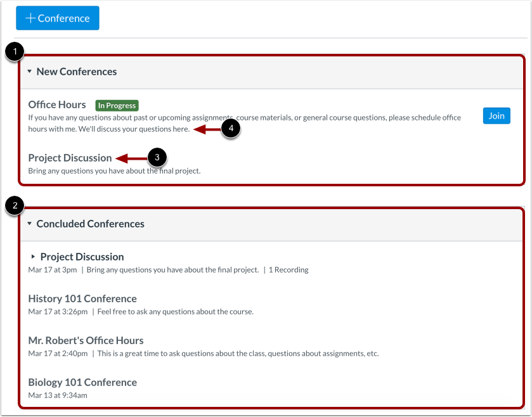532x417 pixels.
Task: Open the History 101 Conference
Action: [x=82, y=298]
